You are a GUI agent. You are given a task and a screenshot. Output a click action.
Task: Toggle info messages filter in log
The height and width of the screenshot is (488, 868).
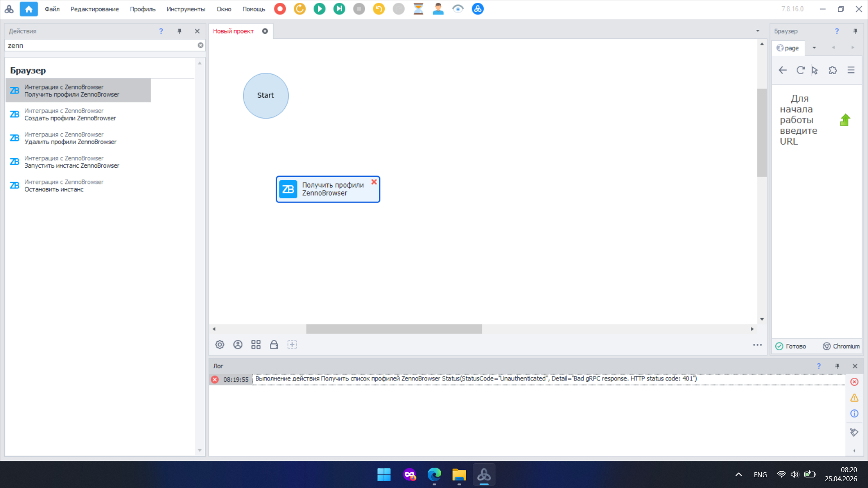tap(854, 413)
